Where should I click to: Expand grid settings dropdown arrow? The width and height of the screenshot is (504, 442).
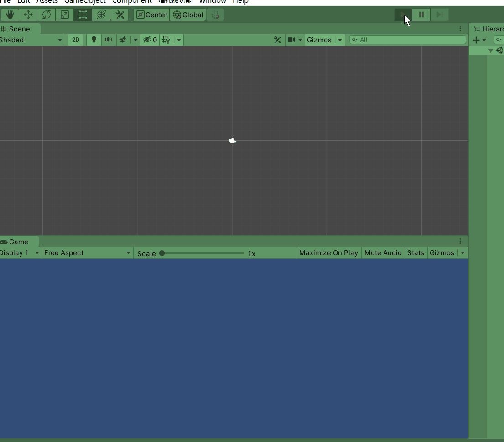pyautogui.click(x=179, y=40)
